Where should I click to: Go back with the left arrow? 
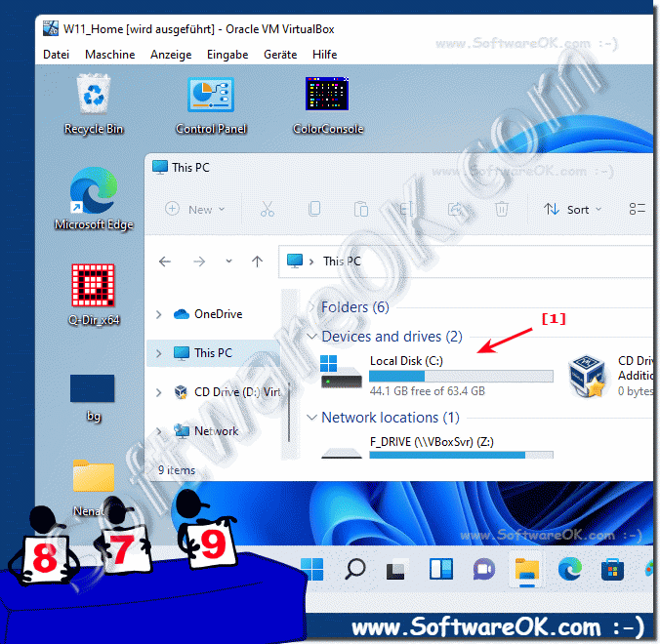pyautogui.click(x=165, y=262)
